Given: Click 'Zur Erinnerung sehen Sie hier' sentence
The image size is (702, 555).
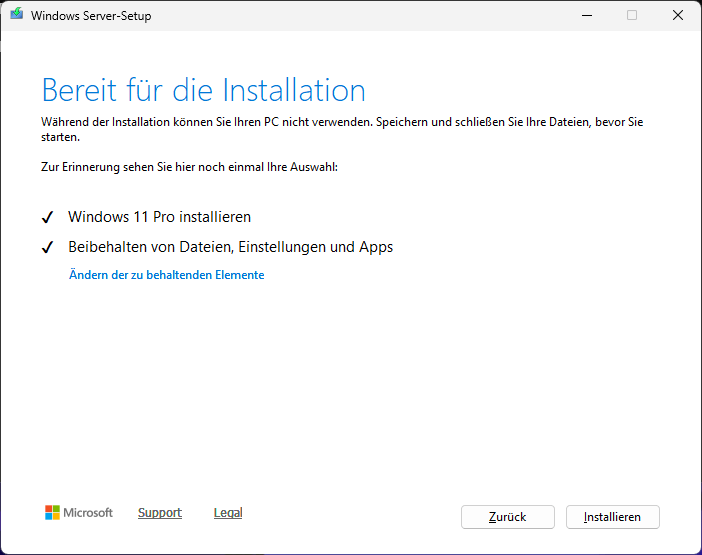Looking at the screenshot, I should (x=189, y=167).
